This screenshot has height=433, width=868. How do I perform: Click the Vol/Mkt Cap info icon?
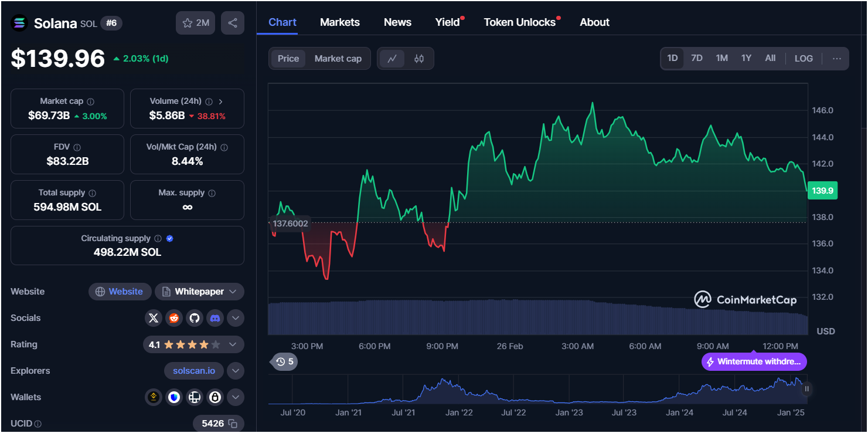[x=224, y=147]
